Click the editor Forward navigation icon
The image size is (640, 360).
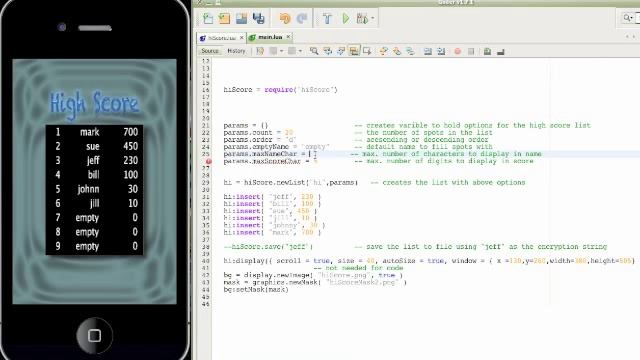pyautogui.click(x=292, y=51)
